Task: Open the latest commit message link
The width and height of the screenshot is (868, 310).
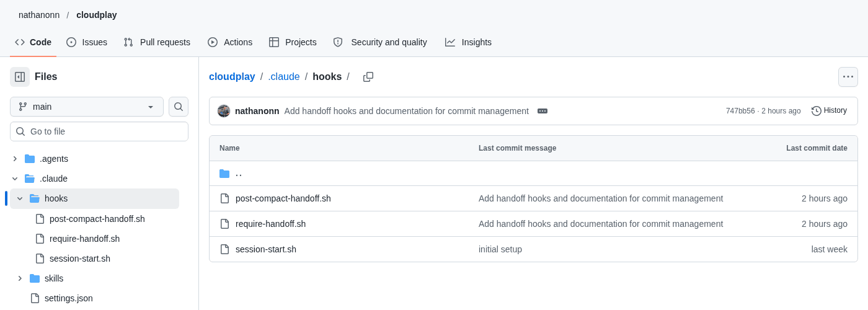Action: coord(407,111)
